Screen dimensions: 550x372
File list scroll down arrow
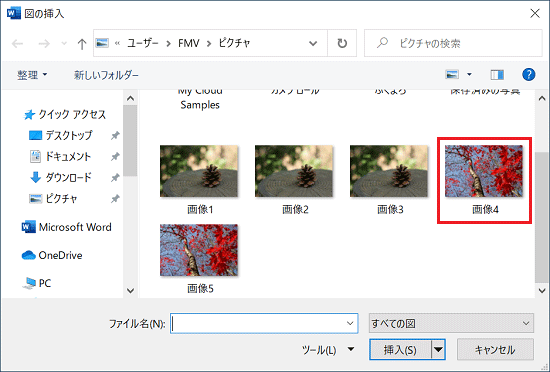pos(542,290)
